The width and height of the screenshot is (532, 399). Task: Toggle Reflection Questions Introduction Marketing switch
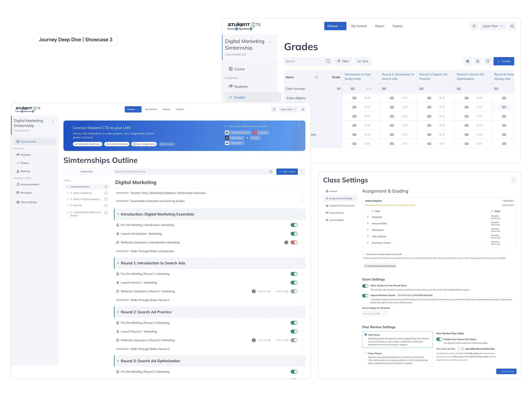pyautogui.click(x=294, y=242)
